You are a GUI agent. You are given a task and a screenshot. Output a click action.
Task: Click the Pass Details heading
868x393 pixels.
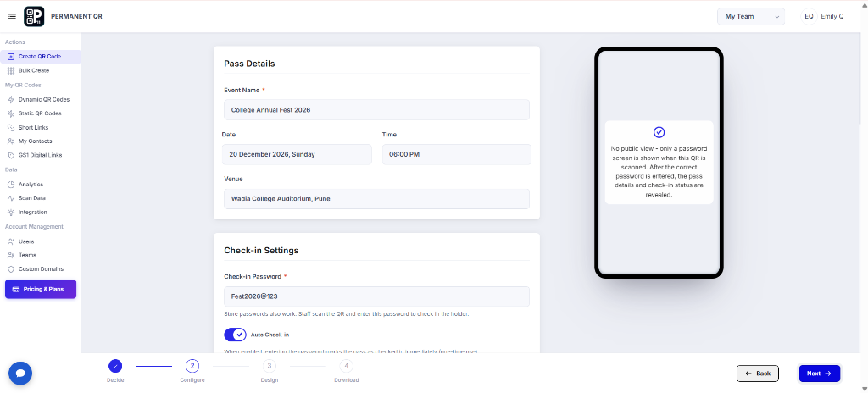click(249, 64)
